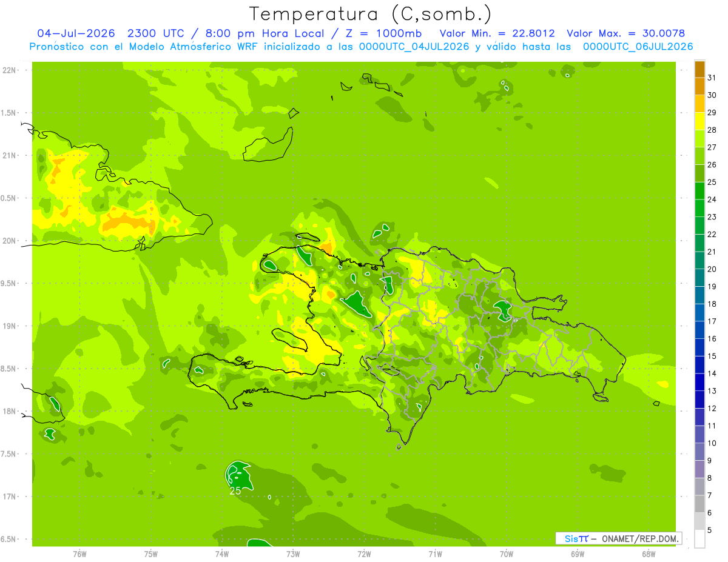
Task: Click the '21N' latitude axis label
Action: [x=10, y=156]
